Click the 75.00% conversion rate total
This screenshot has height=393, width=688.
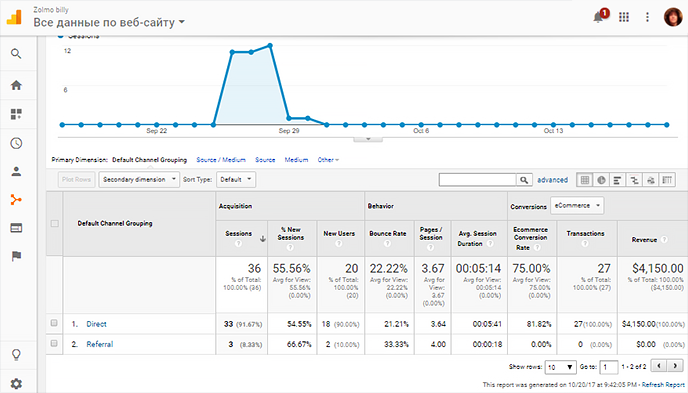531,268
